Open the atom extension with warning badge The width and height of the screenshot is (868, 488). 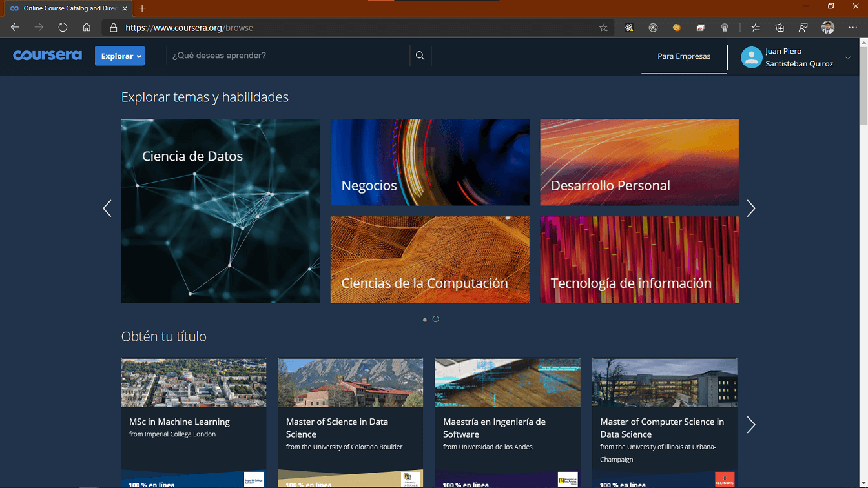(x=629, y=28)
